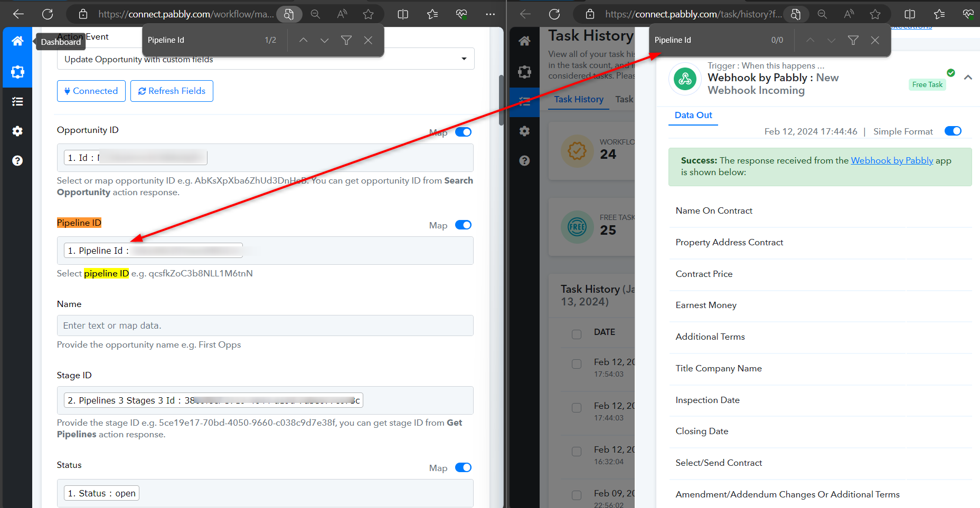Image resolution: width=980 pixels, height=508 pixels.
Task: Open browser essentials heart icon in left window
Action: click(461, 14)
